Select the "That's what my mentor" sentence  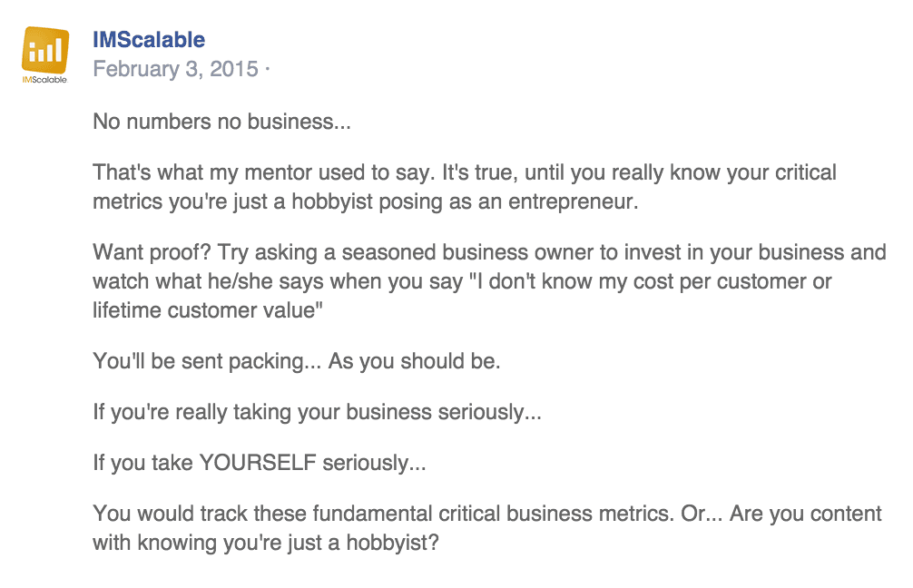(272, 172)
